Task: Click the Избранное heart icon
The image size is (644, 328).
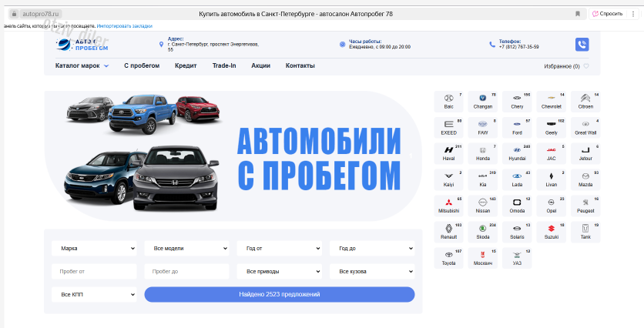Action: pyautogui.click(x=586, y=66)
